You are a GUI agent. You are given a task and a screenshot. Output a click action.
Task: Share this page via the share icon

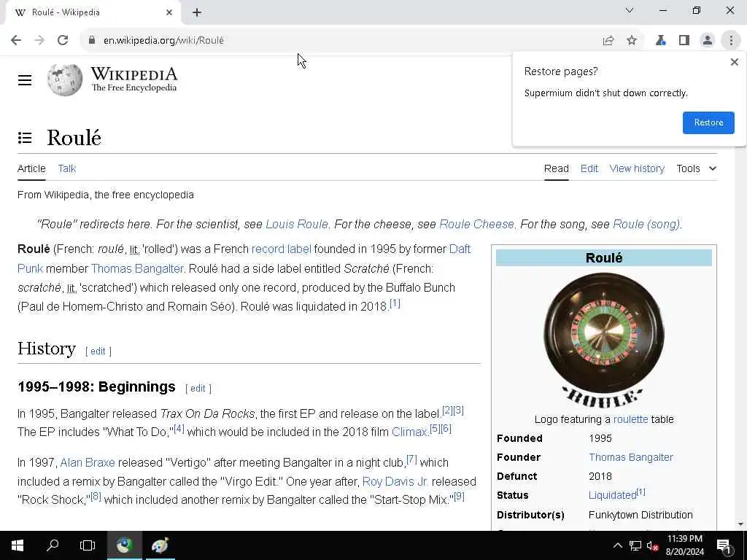point(608,41)
